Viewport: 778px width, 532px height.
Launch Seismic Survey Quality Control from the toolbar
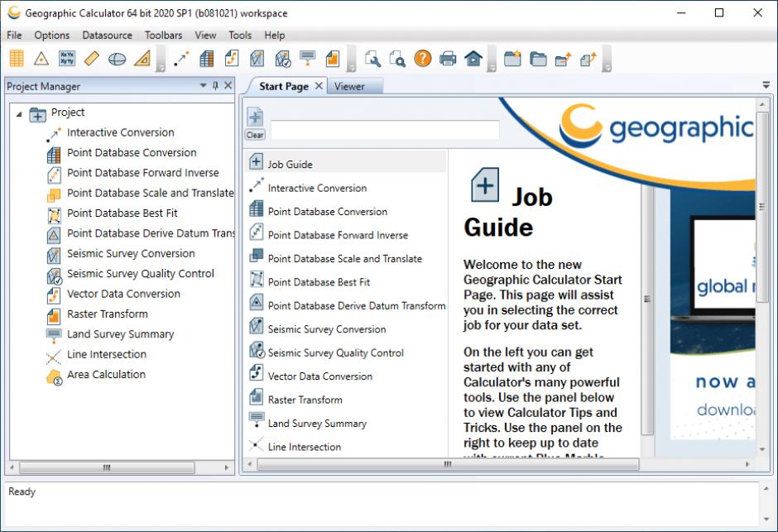click(283, 59)
